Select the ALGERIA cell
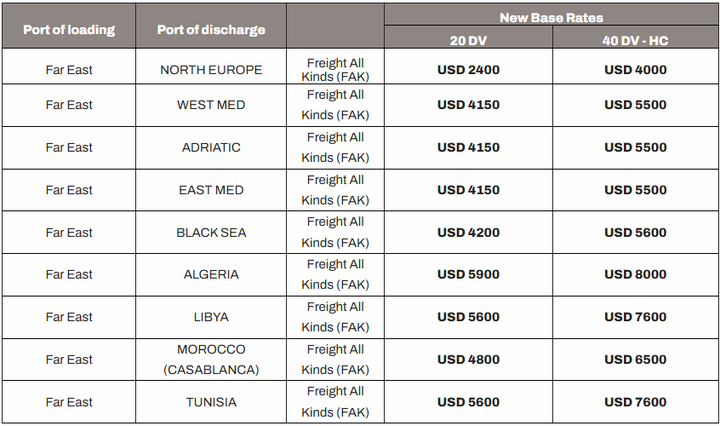This screenshot has height=426, width=720. (x=211, y=274)
